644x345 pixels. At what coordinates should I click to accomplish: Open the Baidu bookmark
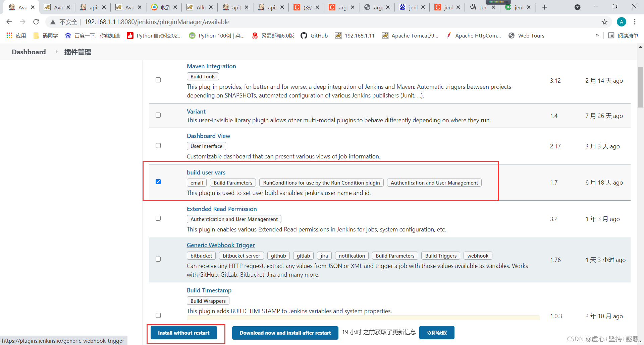point(92,36)
